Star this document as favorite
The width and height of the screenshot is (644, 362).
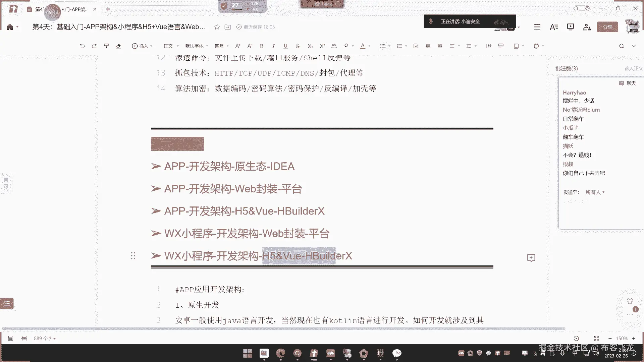[x=217, y=27]
